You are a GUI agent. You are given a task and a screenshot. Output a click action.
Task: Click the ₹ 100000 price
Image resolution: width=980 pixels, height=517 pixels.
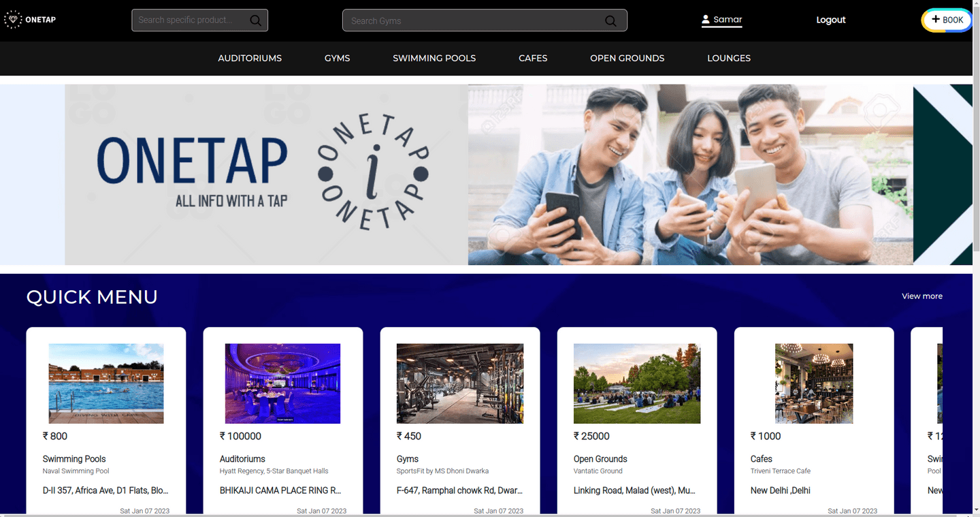(x=240, y=436)
